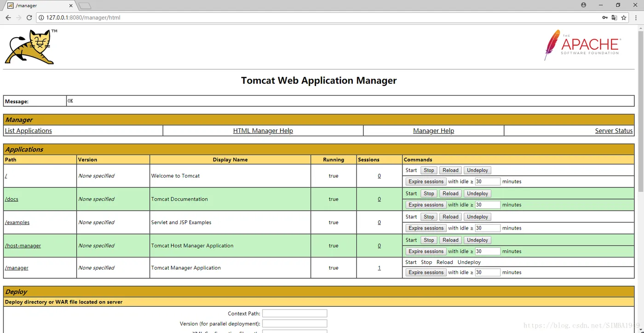Click idle minutes field for / application
The image size is (644, 333).
pyautogui.click(x=488, y=182)
